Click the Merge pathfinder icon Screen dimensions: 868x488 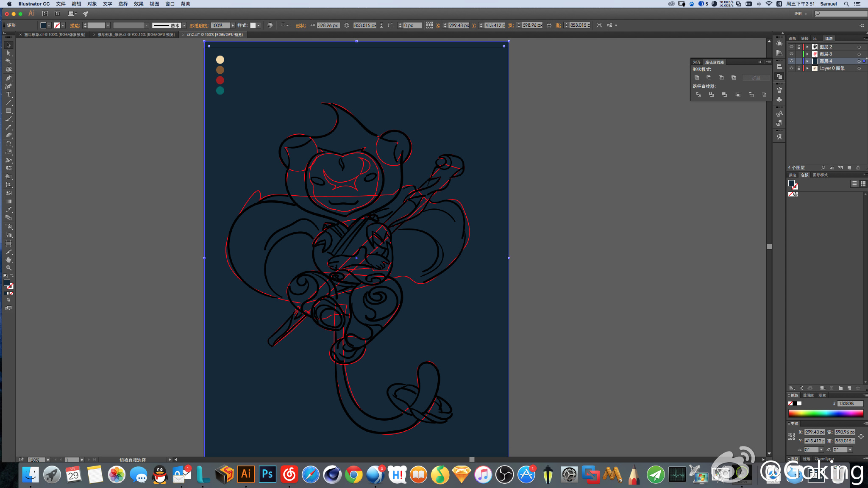(x=724, y=95)
